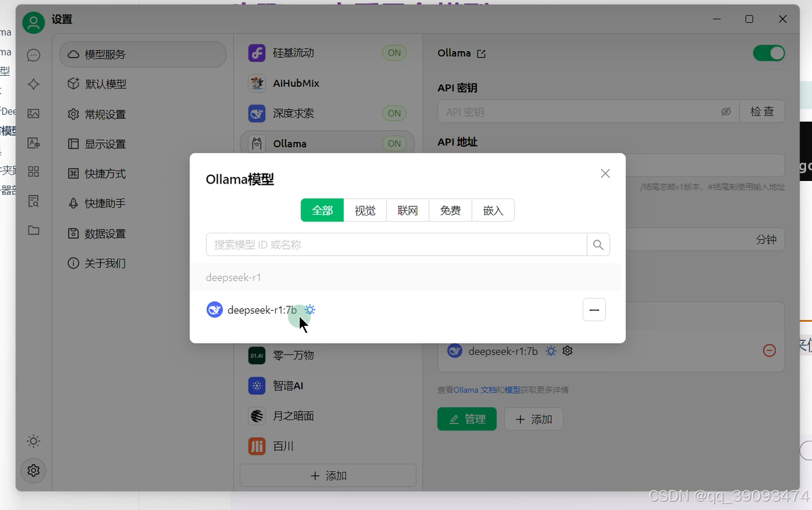812x510 pixels.
Task: Toggle API key visibility eye icon
Action: [726, 112]
